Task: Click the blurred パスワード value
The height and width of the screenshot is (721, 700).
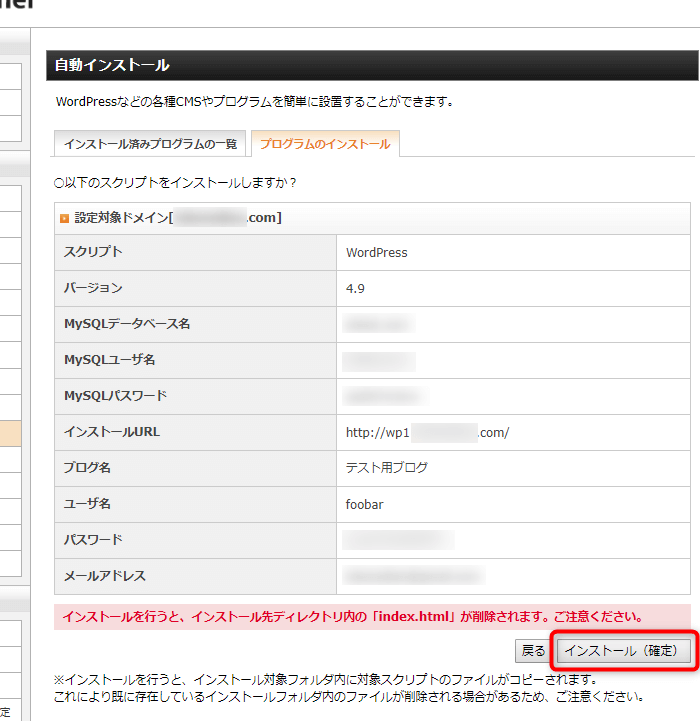Action: [x=397, y=541]
